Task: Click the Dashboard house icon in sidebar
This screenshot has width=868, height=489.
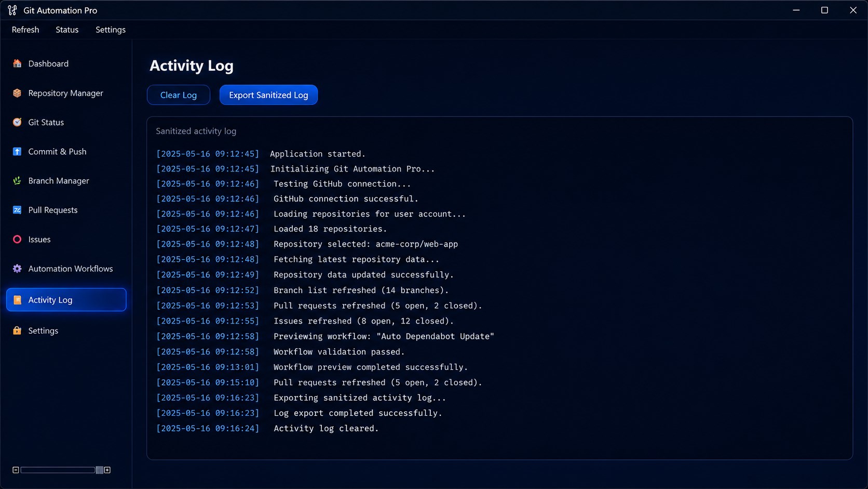Action: (x=17, y=63)
